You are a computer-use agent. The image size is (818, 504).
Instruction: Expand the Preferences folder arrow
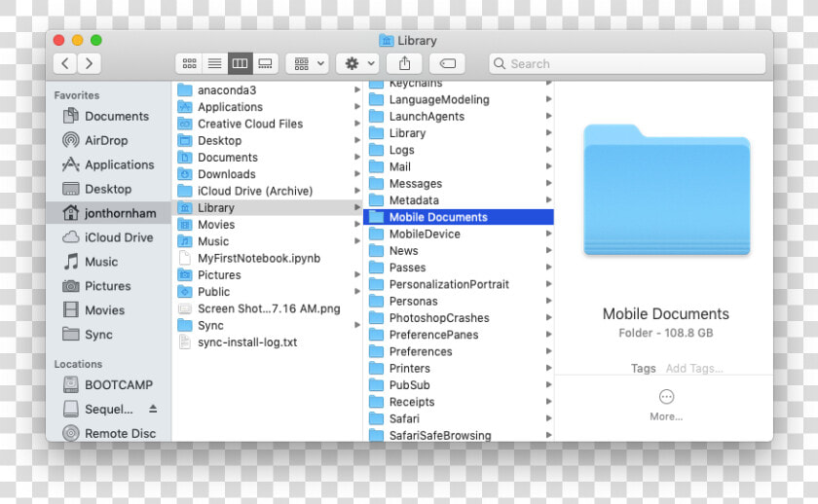click(549, 351)
